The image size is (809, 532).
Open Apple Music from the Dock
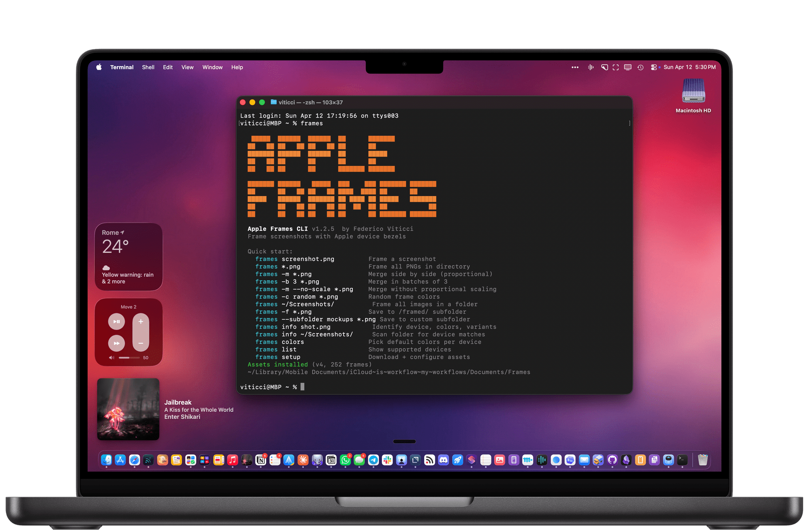pyautogui.click(x=232, y=460)
